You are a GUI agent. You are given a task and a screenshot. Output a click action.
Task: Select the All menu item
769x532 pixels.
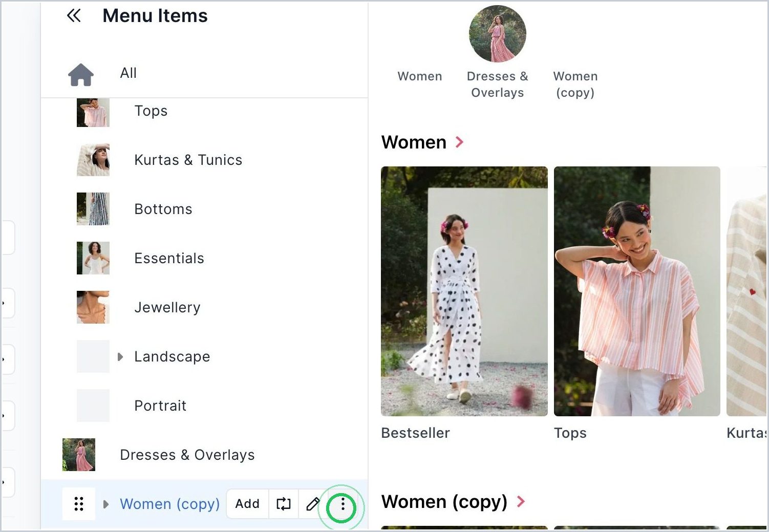[x=128, y=73]
